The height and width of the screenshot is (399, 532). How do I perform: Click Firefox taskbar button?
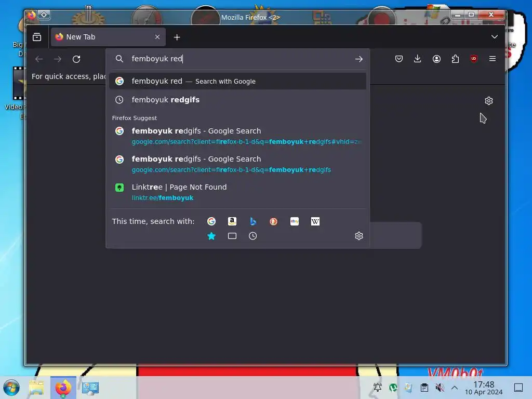coord(63,388)
